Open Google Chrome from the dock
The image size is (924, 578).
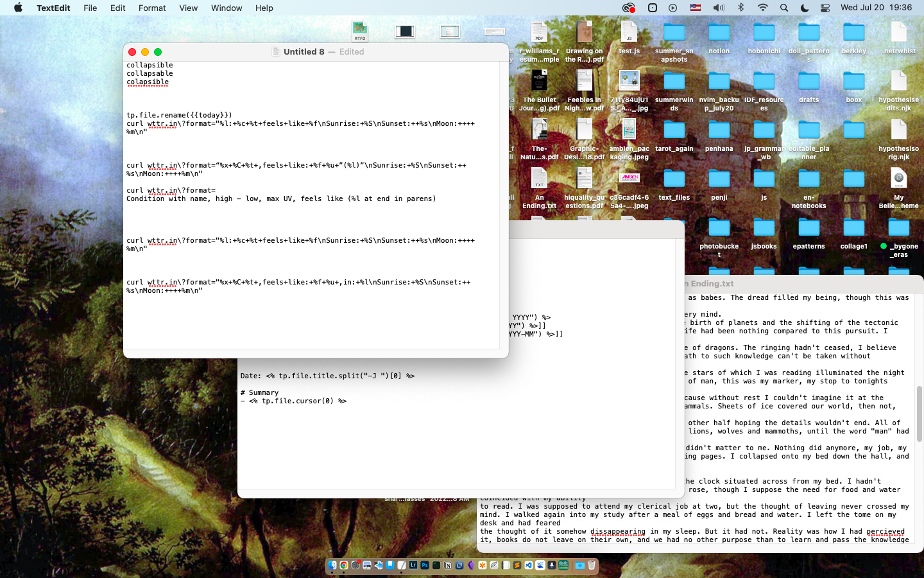[x=344, y=565]
